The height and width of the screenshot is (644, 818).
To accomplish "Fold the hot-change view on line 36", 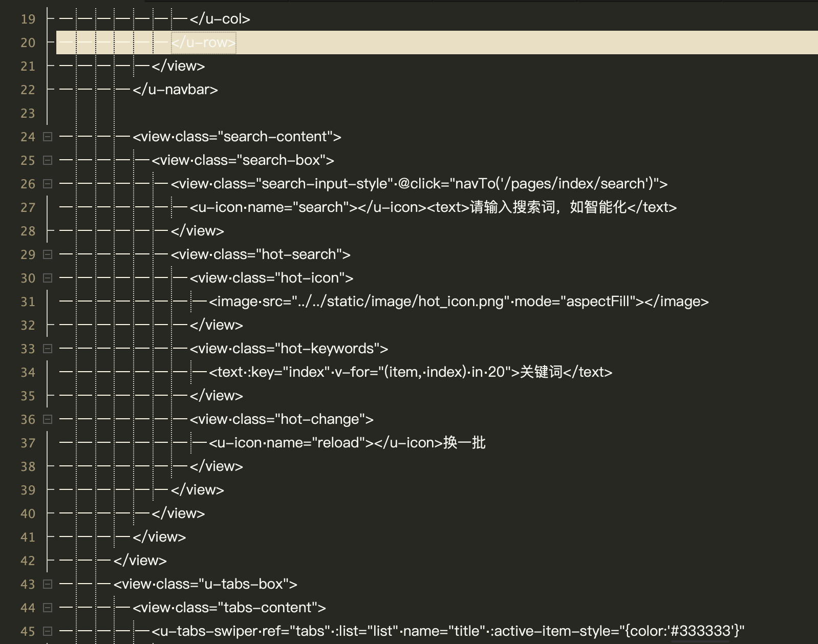I will click(48, 419).
